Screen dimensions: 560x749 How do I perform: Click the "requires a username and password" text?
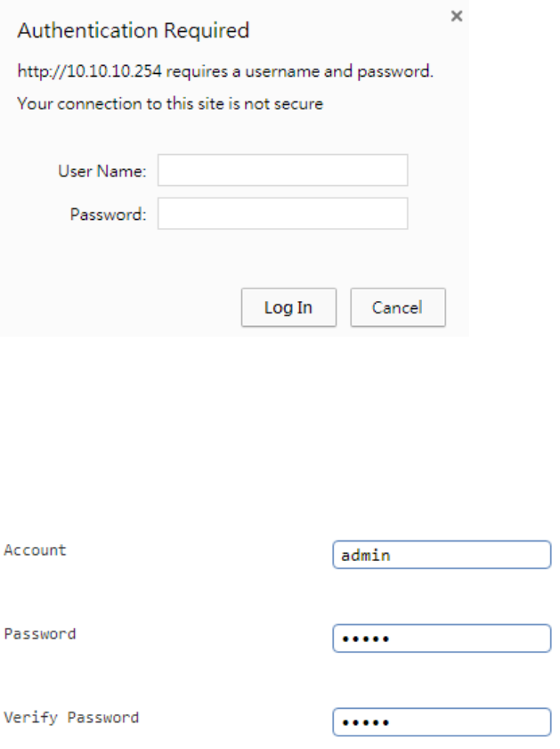click(x=296, y=71)
